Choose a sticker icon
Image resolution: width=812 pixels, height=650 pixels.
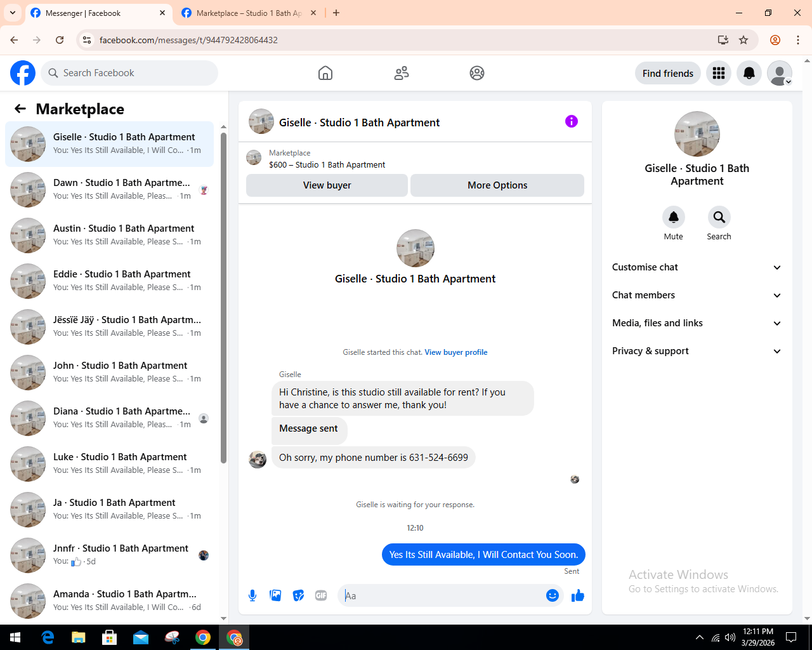coord(298,595)
